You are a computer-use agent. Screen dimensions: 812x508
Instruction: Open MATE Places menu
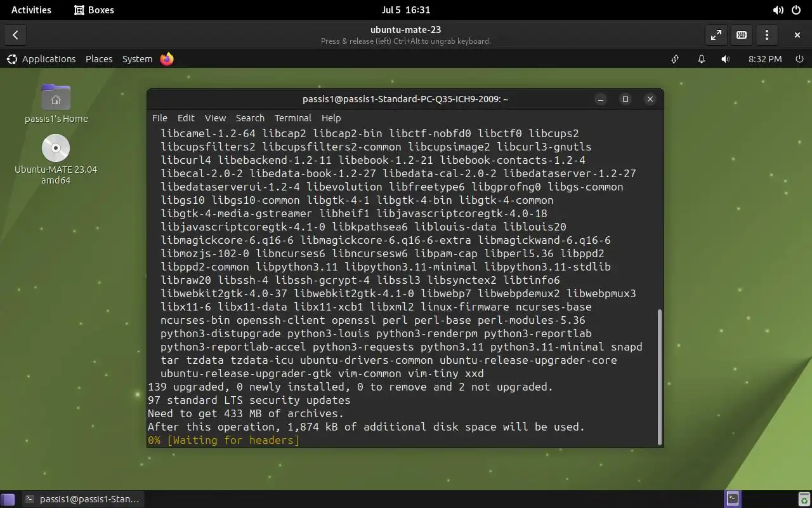coord(99,59)
